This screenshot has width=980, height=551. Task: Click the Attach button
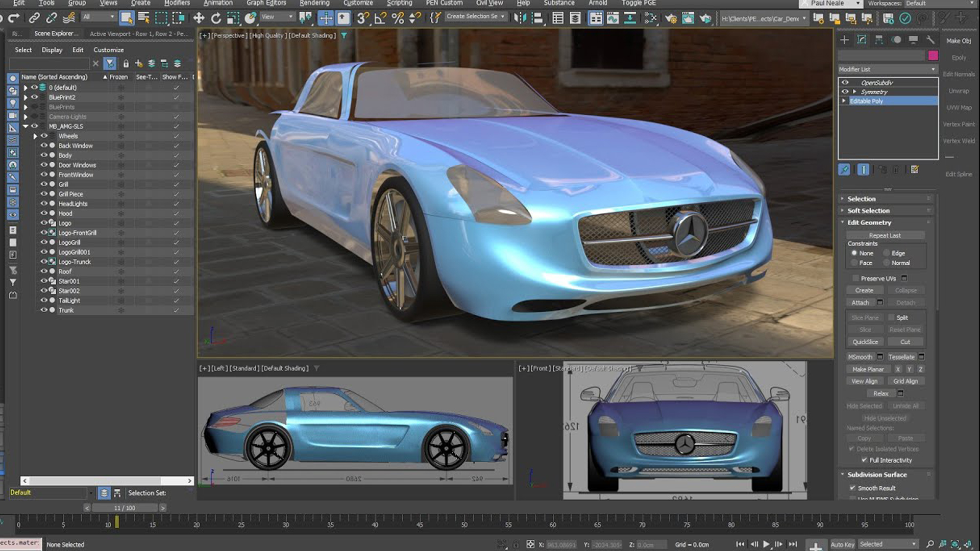click(x=861, y=303)
